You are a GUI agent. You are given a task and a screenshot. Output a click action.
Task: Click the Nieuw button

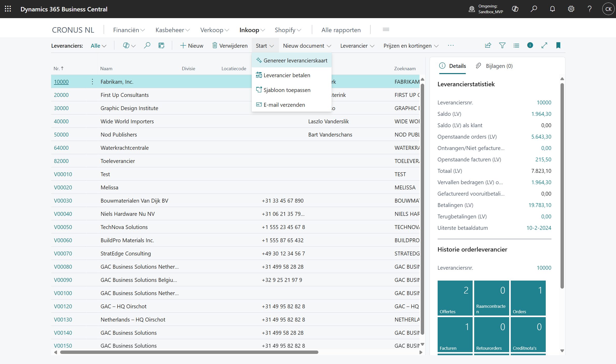coord(192,46)
